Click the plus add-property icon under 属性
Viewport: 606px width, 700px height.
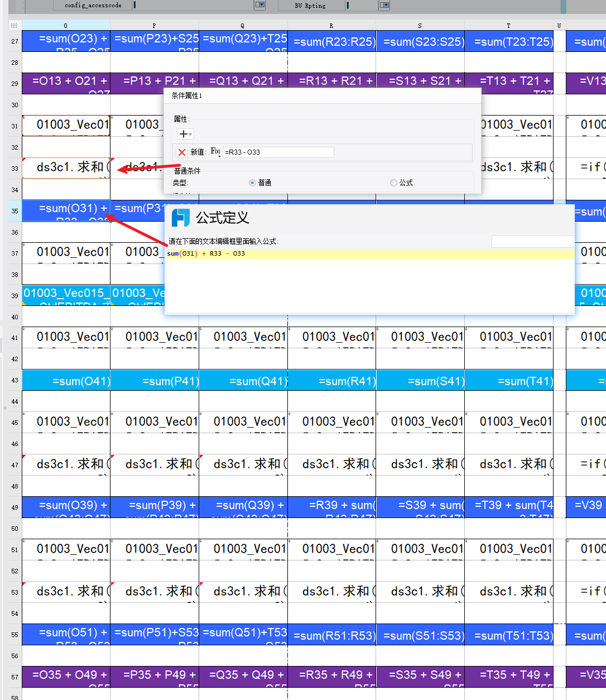click(x=183, y=134)
